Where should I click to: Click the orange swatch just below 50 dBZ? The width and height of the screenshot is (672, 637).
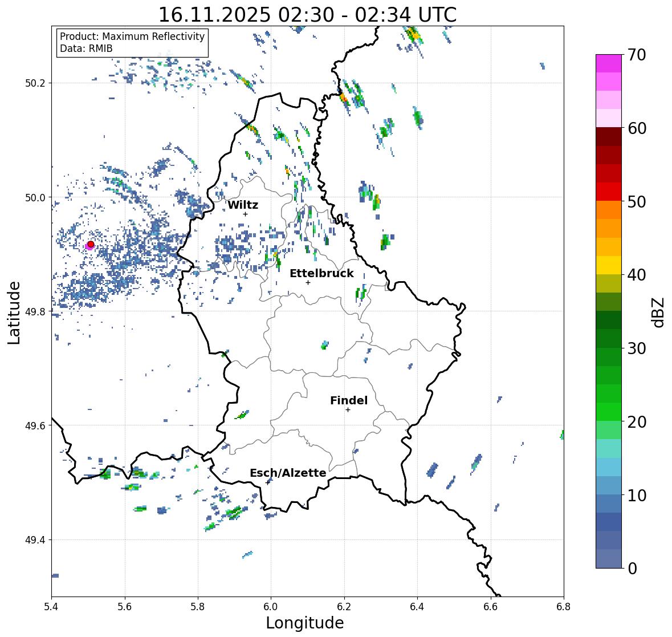coord(609,210)
